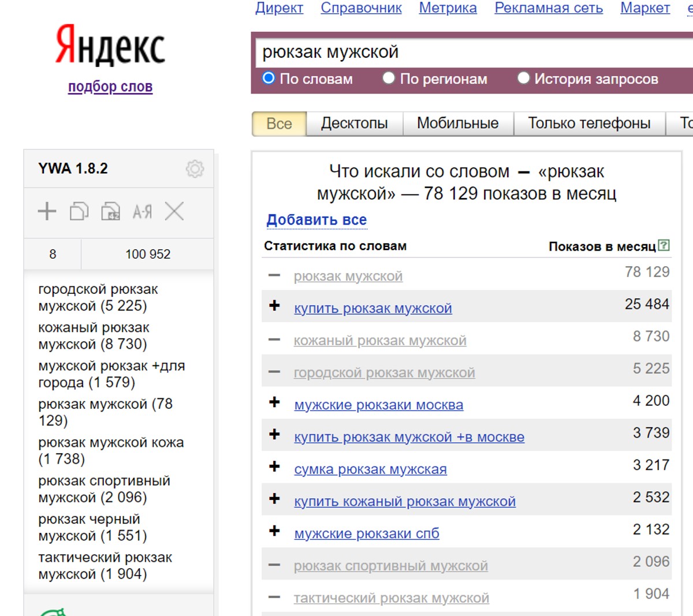The image size is (693, 616).
Task: Select YWA entry 'кожаный рюкзак мужской (8 730)'
Action: 94,336
